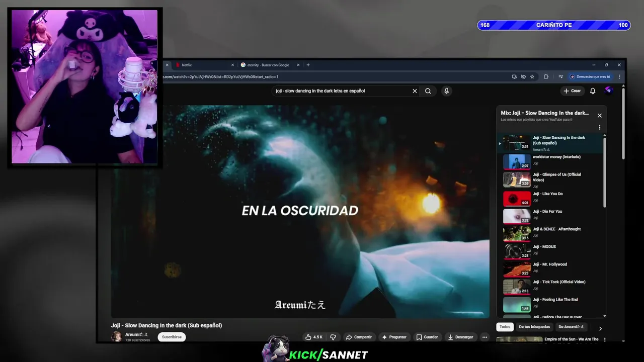This screenshot has width=644, height=362.
Task: Open the YouTube account avatar menu
Action: [x=608, y=90]
